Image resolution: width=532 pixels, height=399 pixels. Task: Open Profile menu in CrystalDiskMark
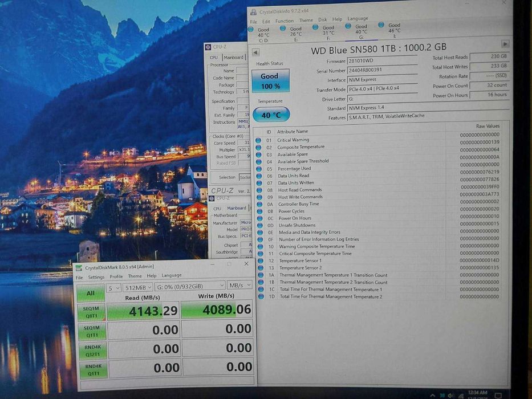116,276
